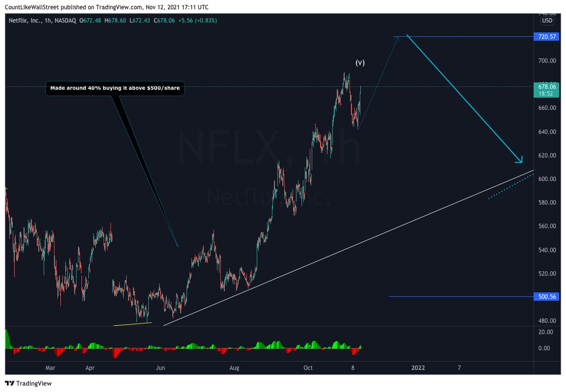This screenshot has height=392, width=566.
Task: Click the white ascending trendline
Action: [349, 248]
